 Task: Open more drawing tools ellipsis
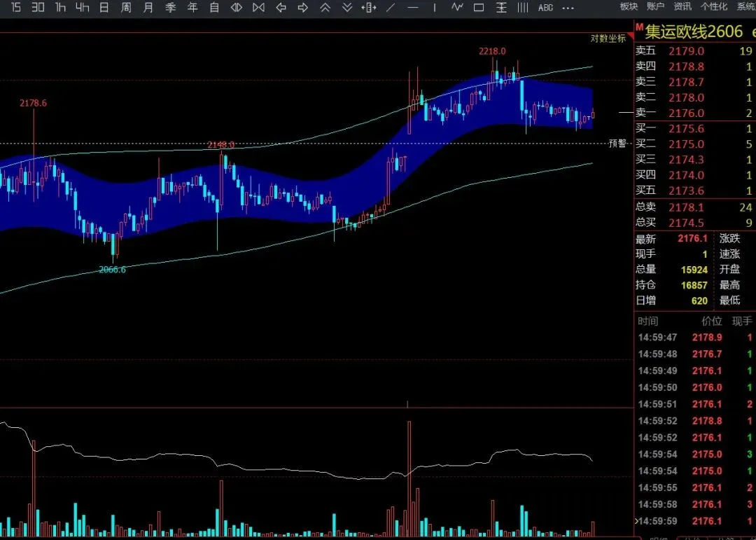coord(568,8)
